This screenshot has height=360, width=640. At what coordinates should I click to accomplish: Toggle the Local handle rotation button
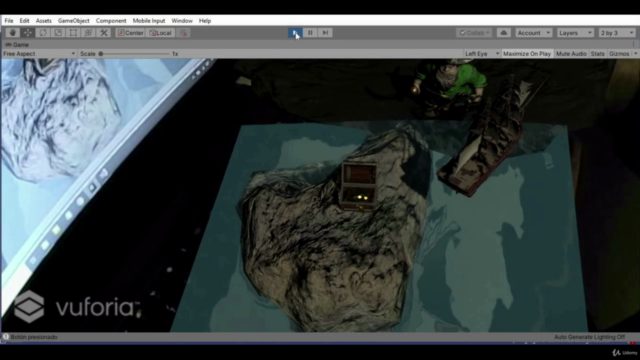click(x=160, y=33)
